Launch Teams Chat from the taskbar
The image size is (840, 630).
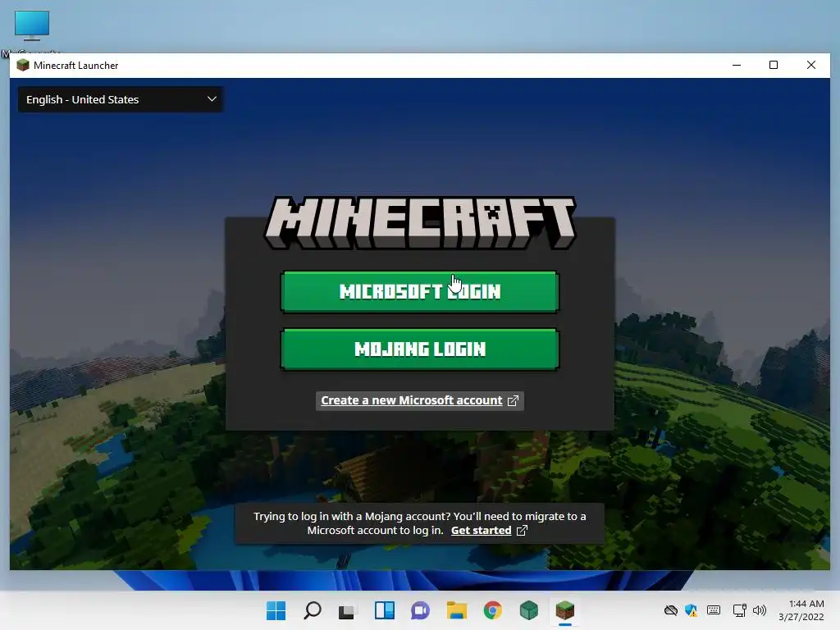click(421, 610)
